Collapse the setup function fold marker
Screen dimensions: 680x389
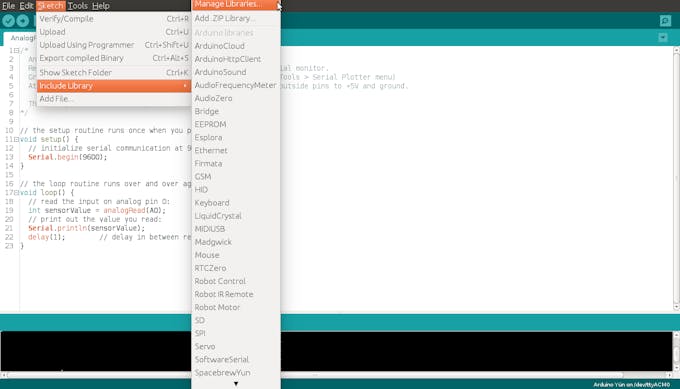click(x=16, y=140)
